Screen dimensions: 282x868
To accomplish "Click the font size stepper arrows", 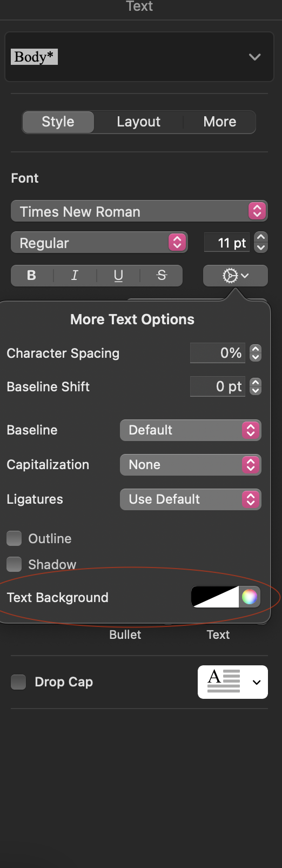I will (261, 243).
